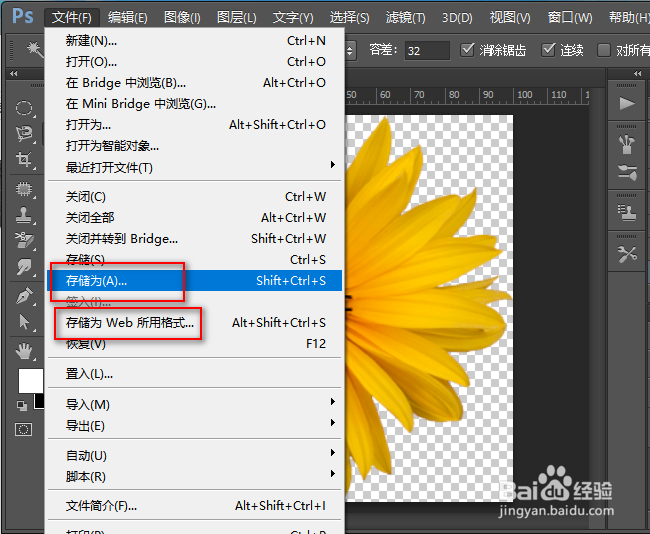Open the Tool Presets panel icon
650x534 pixels.
627,254
